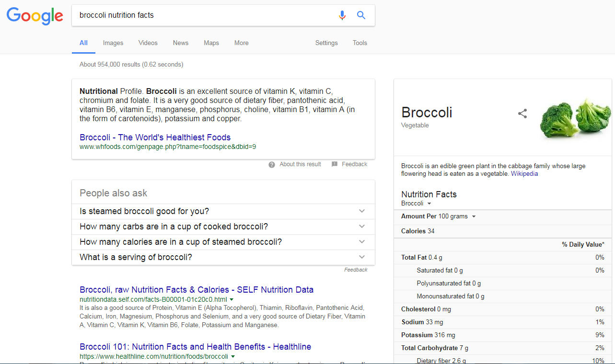Open the nutritiondata.self.com URL dropdown arrow

[x=232, y=300]
